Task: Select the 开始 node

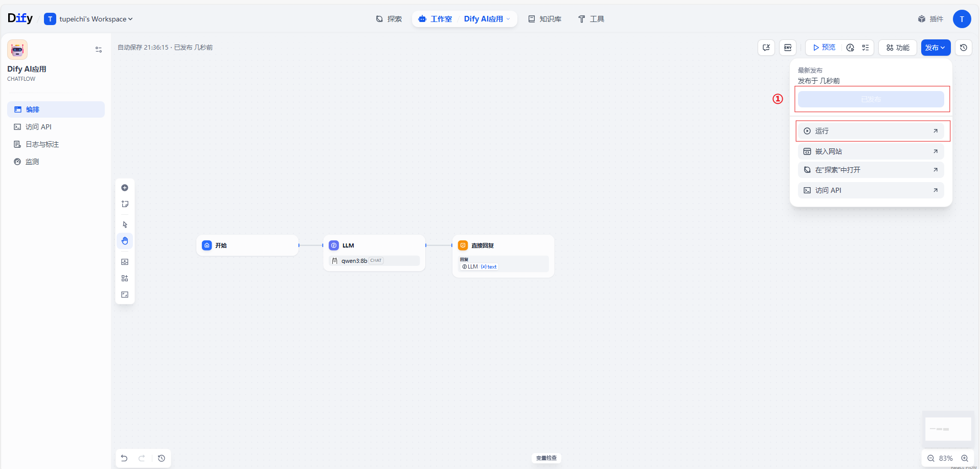Action: [247, 245]
